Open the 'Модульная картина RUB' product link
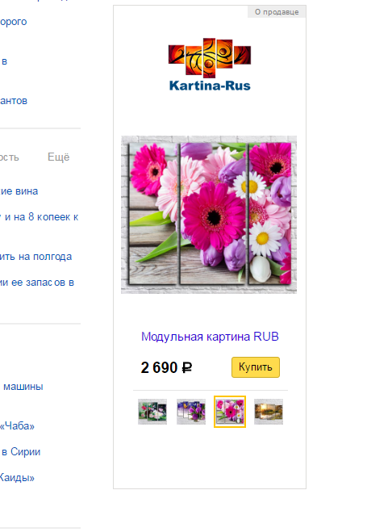This screenshot has height=532, width=392. (x=210, y=337)
